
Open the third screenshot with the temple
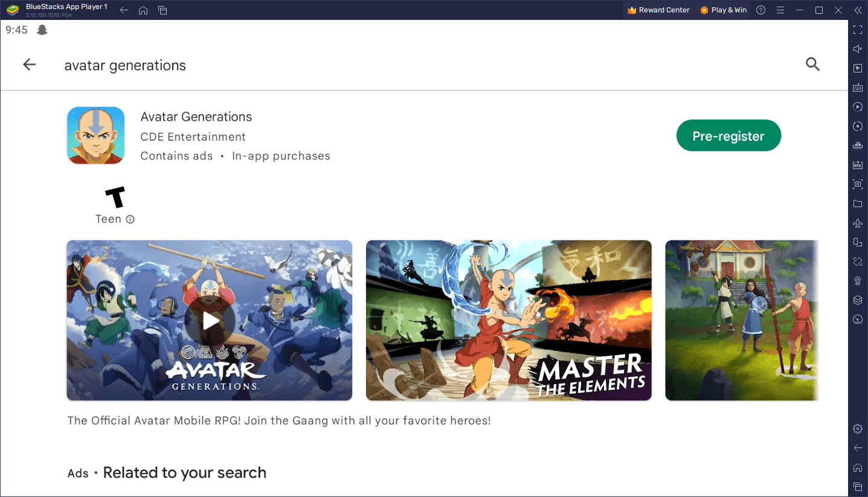click(742, 321)
